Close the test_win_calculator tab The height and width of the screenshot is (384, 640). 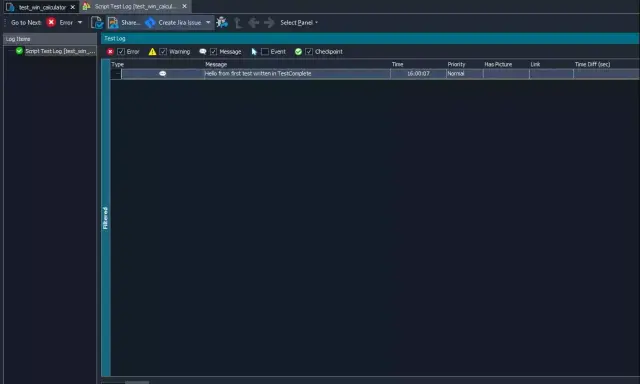[73, 7]
